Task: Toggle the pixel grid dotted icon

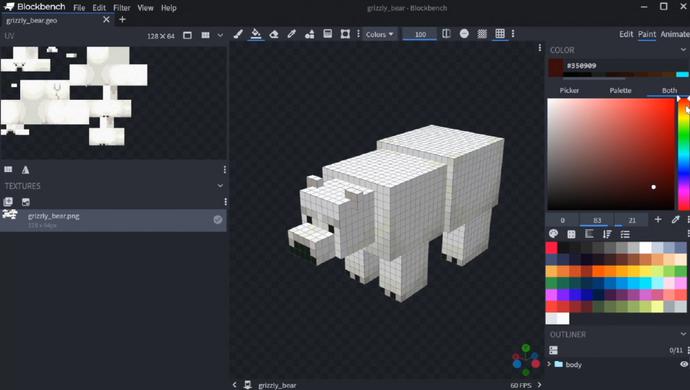Action: click(x=482, y=34)
